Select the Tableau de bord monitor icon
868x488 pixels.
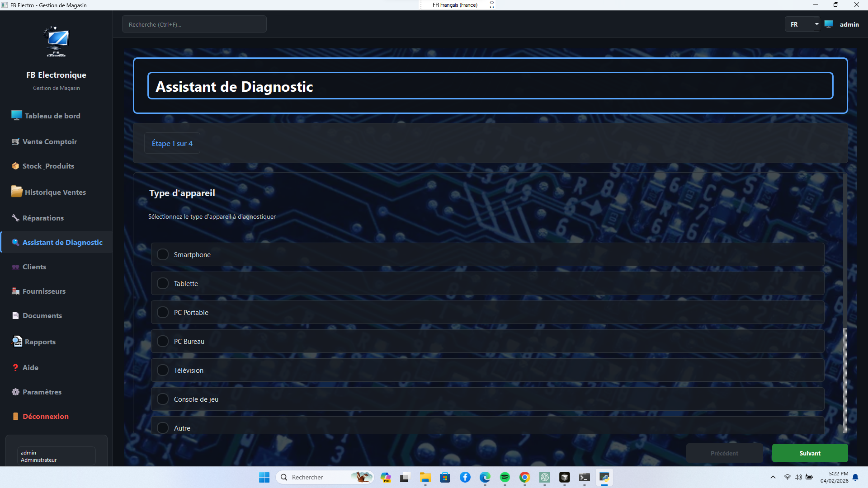point(16,115)
